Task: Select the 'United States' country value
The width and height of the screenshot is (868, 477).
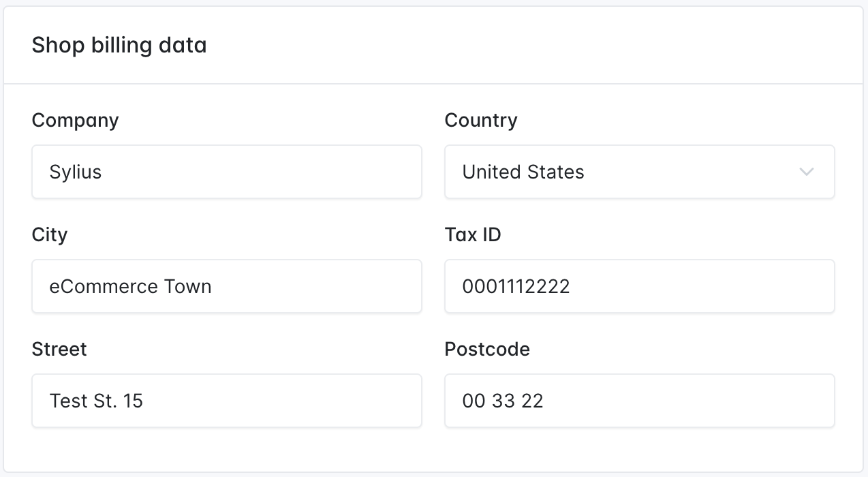Action: (523, 172)
